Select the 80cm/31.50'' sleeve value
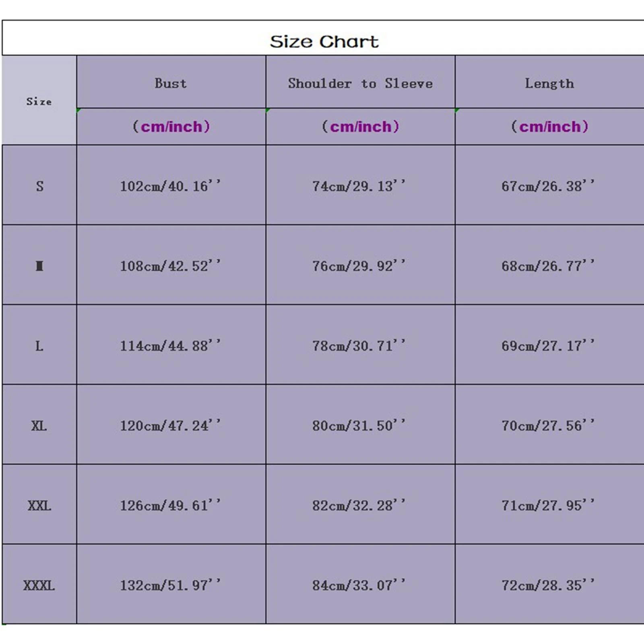 pos(359,425)
